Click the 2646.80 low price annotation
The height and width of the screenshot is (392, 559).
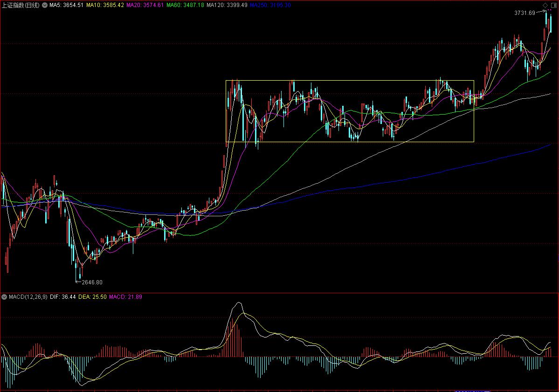[91, 282]
